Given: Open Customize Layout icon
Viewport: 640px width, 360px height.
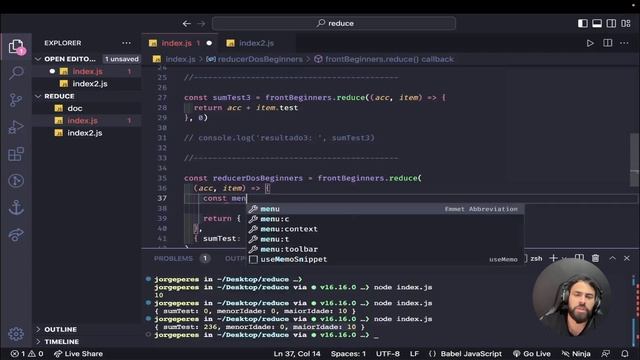Looking at the screenshot, I should coord(626,23).
